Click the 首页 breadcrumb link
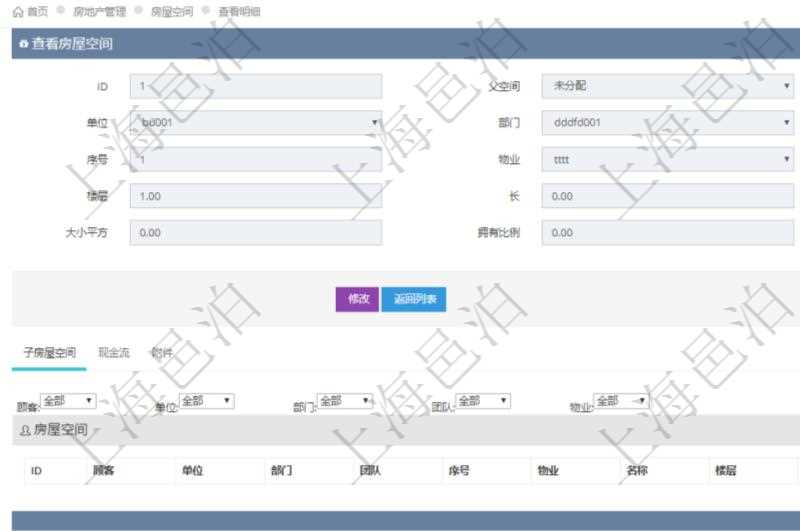800x531 pixels. pos(37,12)
